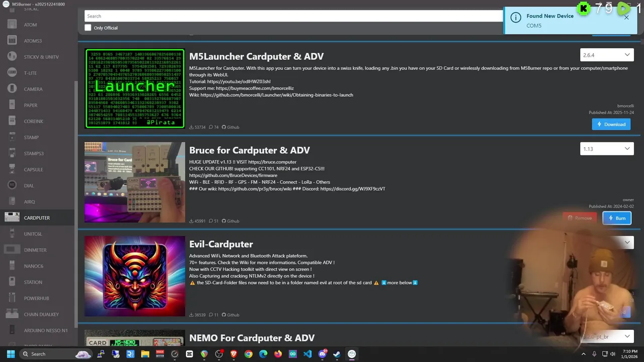Toggle the Only Official checkbox

pos(88,28)
